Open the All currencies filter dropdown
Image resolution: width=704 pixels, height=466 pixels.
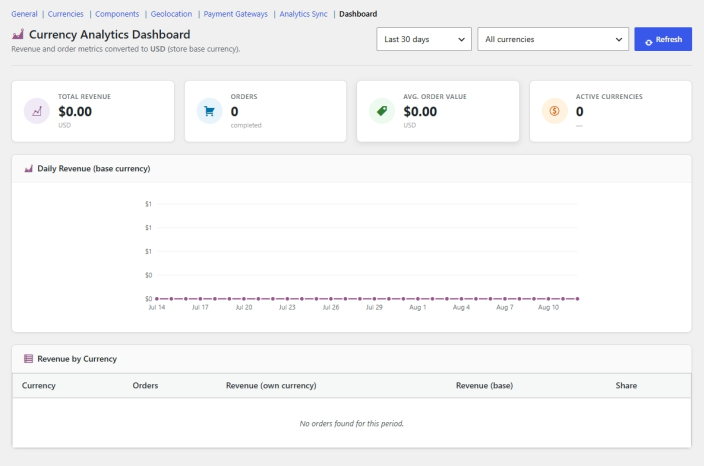click(x=553, y=39)
